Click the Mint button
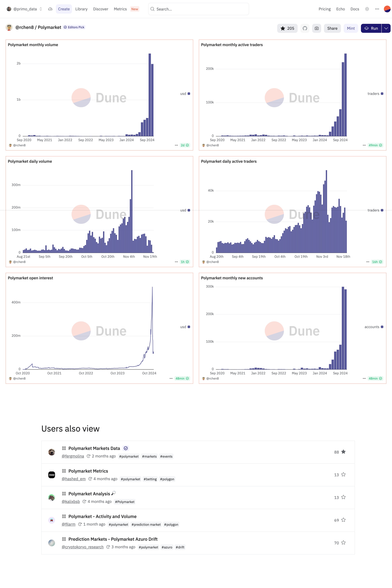 351,28
